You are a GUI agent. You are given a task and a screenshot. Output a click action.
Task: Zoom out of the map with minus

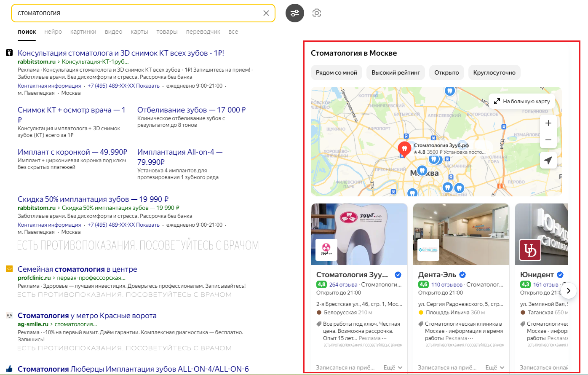[x=548, y=140]
